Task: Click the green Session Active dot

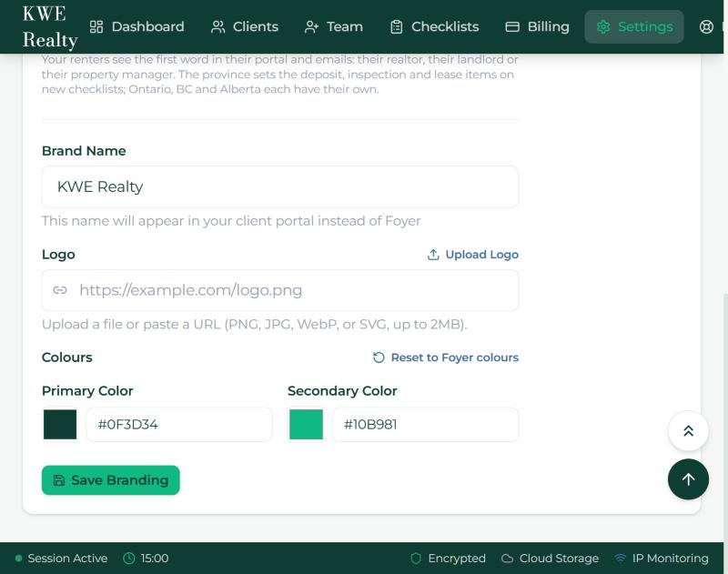Action: point(18,559)
